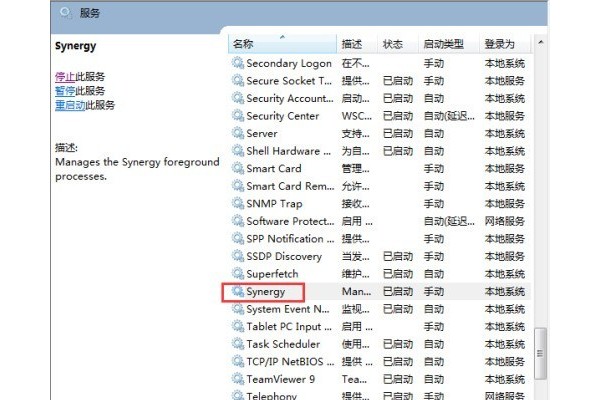This screenshot has width=600, height=400.
Task: Click the vertical scrollbar thumb of services list
Action: coord(540,353)
